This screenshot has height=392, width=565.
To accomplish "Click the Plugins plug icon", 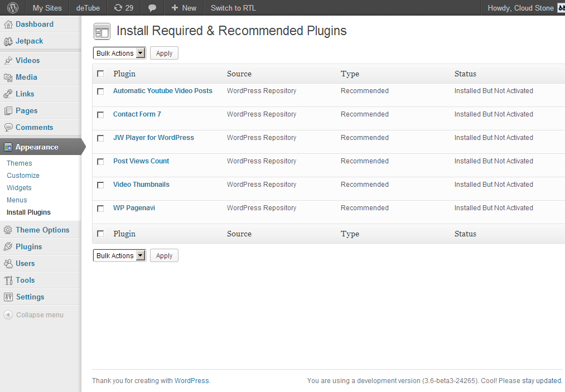I will coord(8,247).
